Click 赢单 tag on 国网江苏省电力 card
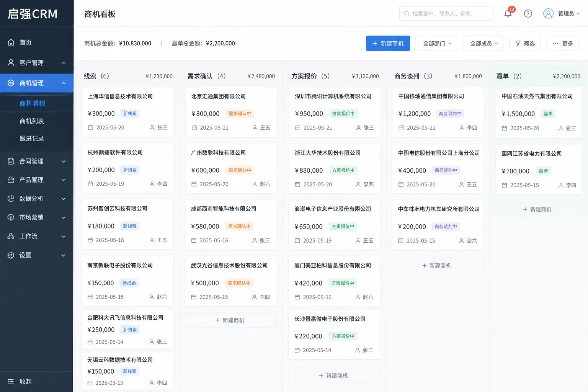588x392 pixels. [x=543, y=171]
